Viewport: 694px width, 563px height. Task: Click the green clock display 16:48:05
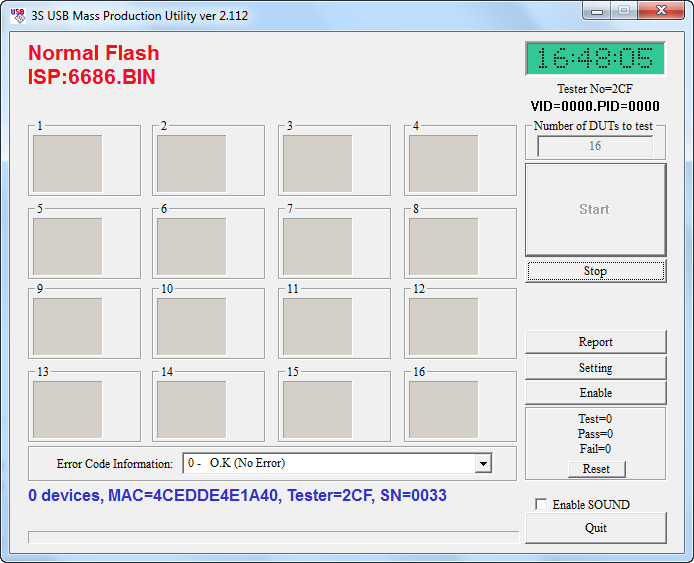click(595, 58)
